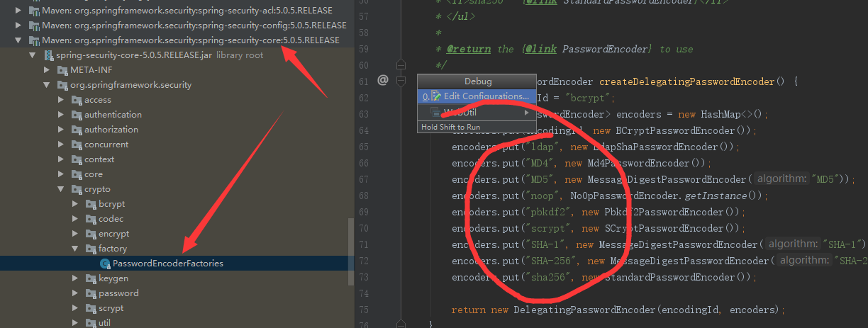Image resolution: width=868 pixels, height=328 pixels.
Task: Click the authentication package folder icon
Action: tap(77, 115)
